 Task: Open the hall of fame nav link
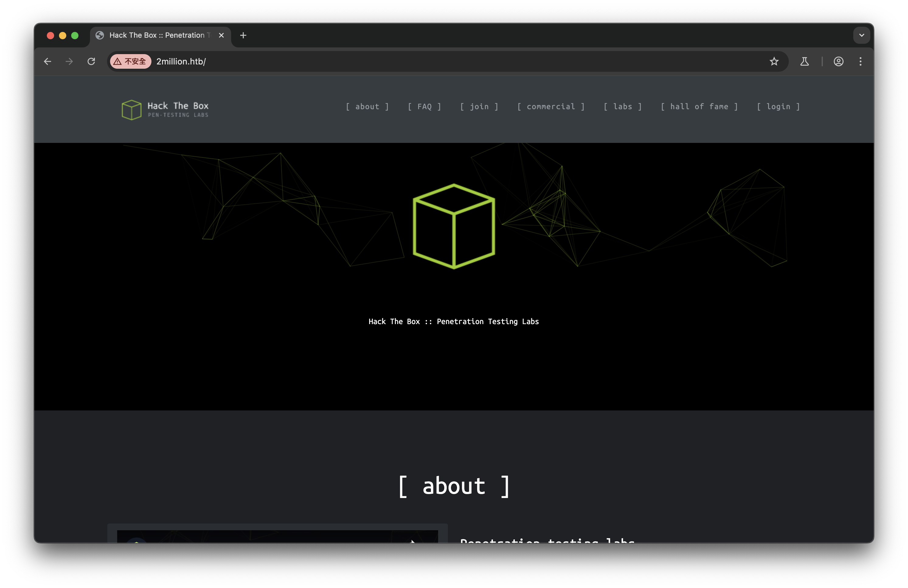point(699,107)
